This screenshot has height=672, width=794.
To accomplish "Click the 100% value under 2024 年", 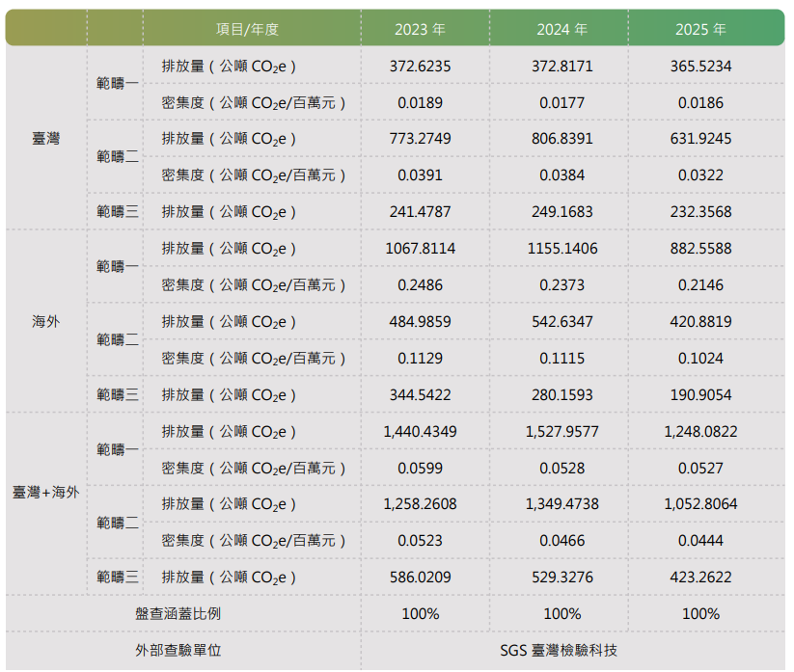I will 562,614.
